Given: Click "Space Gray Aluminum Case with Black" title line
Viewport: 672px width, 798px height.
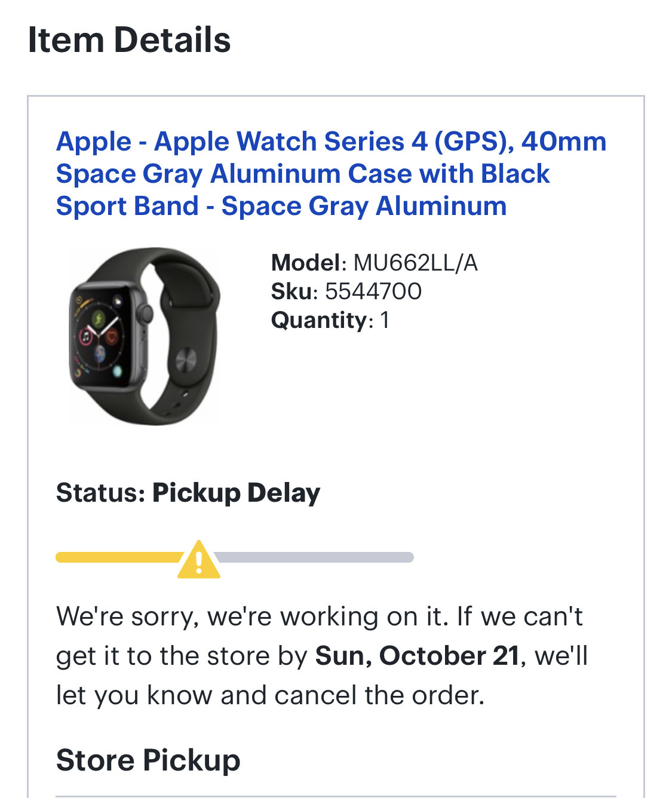Looking at the screenshot, I should (303, 174).
